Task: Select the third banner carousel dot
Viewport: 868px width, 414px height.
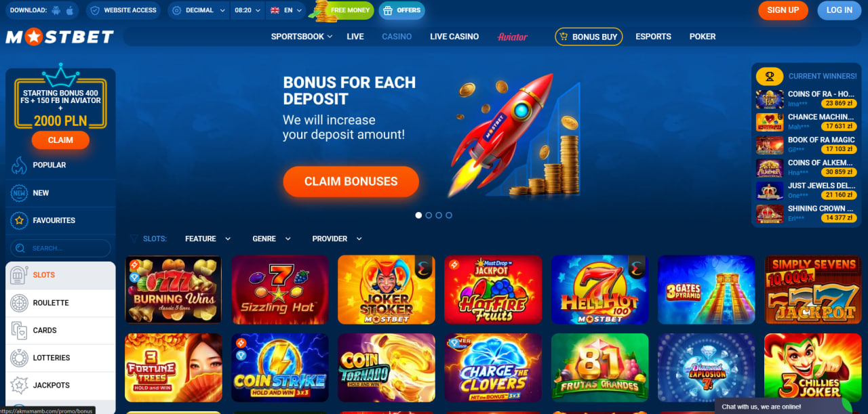Action: (439, 215)
